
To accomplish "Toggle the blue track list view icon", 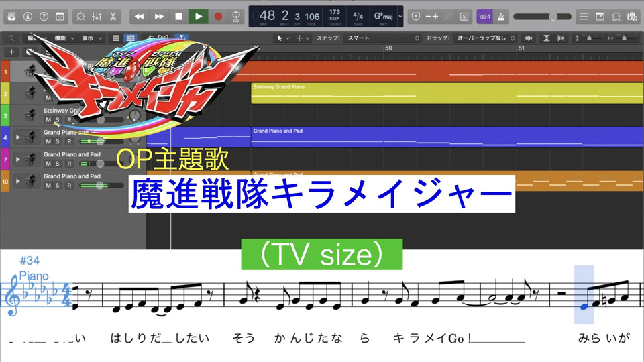I will (131, 38).
